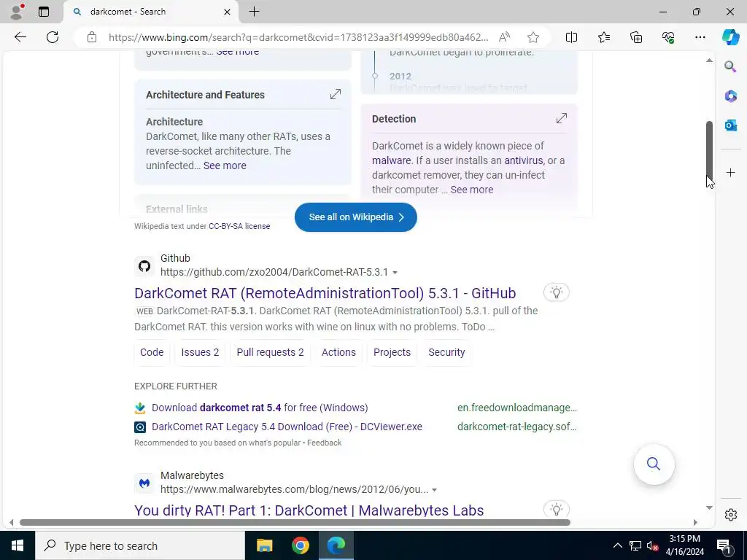The image size is (747, 560).
Task: Refresh the current page
Action: coord(53,37)
